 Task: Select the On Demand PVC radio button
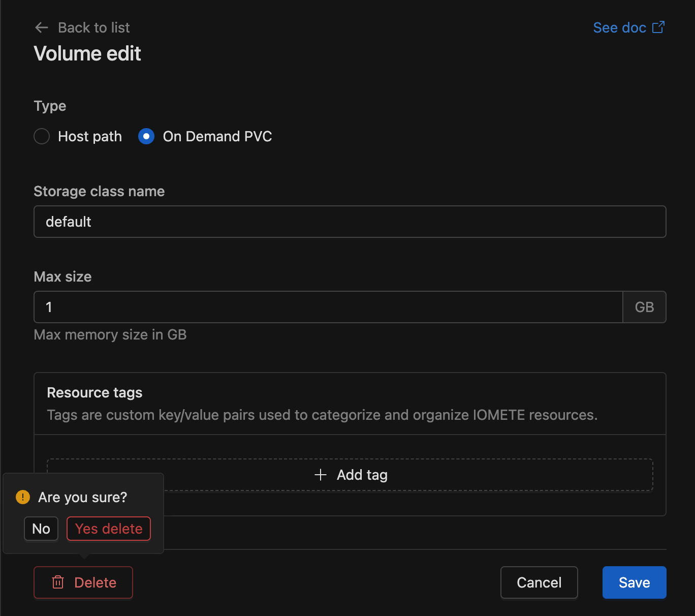point(146,136)
